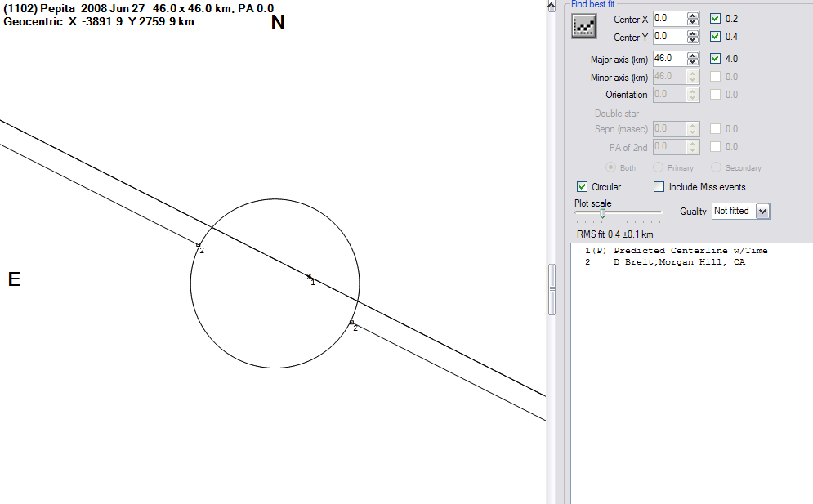Uncheck the Center X fit checkbox

716,19
